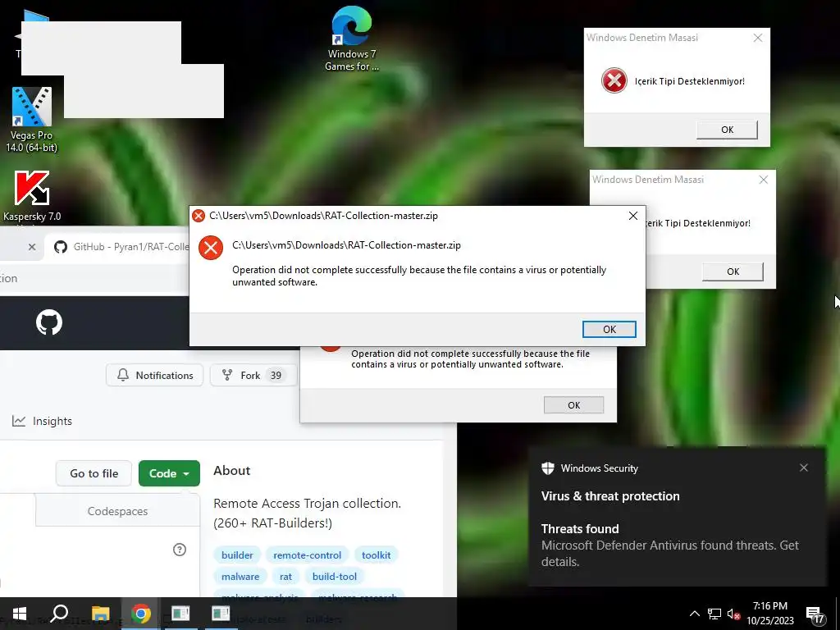Close the top Windows Denetim Masasi dialog
840x630 pixels.
click(757, 38)
